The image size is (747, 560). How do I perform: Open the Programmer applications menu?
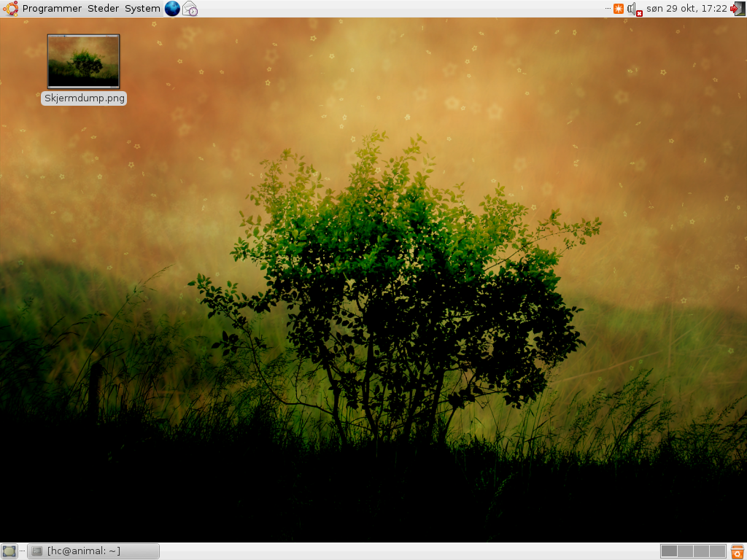click(52, 9)
